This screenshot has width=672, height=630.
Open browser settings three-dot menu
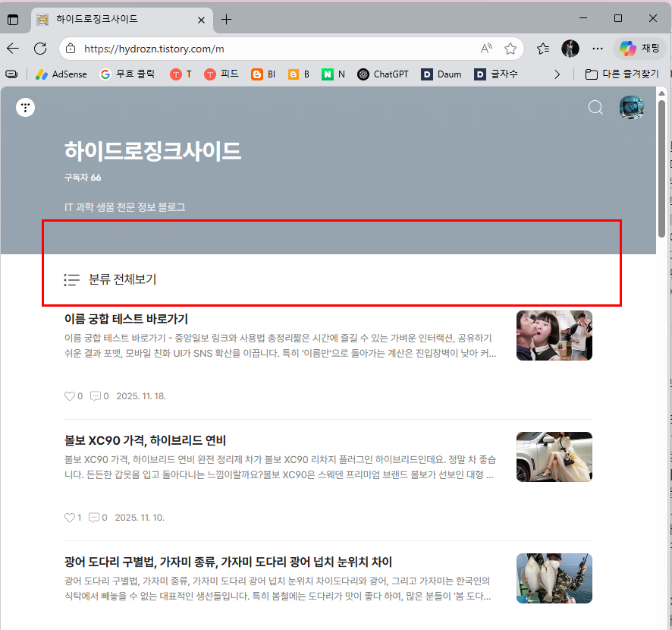tap(598, 49)
